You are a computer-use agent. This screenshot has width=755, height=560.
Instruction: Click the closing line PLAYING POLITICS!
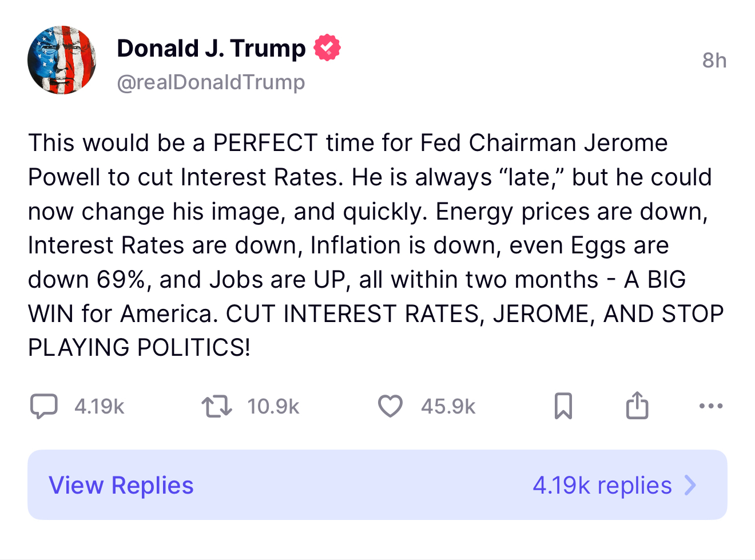point(139,348)
